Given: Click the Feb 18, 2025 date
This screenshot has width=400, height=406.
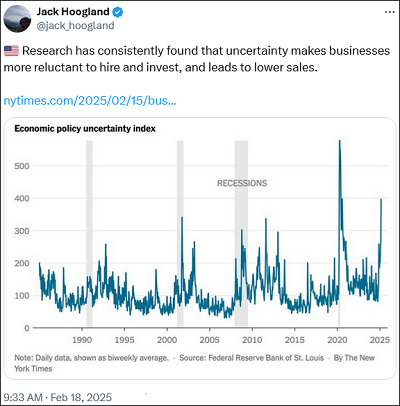Looking at the screenshot, I should tap(81, 397).
